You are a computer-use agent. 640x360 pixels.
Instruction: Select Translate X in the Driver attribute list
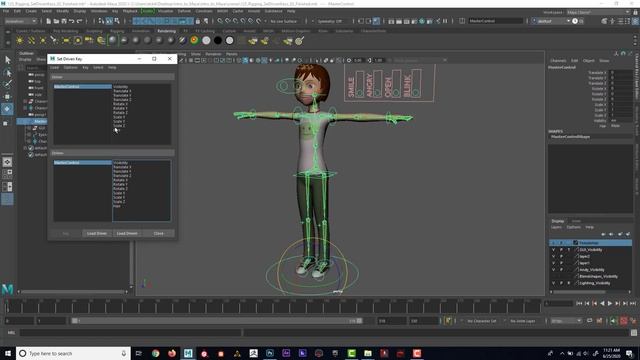[122, 91]
